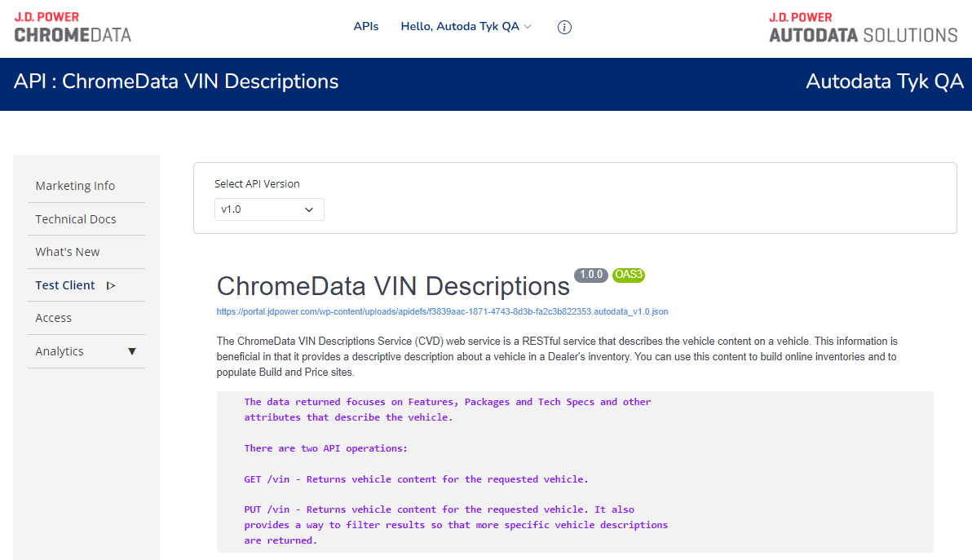Click the J.D. Power ChromeData logo
Screen dimensions: 972x560
tap(73, 28)
